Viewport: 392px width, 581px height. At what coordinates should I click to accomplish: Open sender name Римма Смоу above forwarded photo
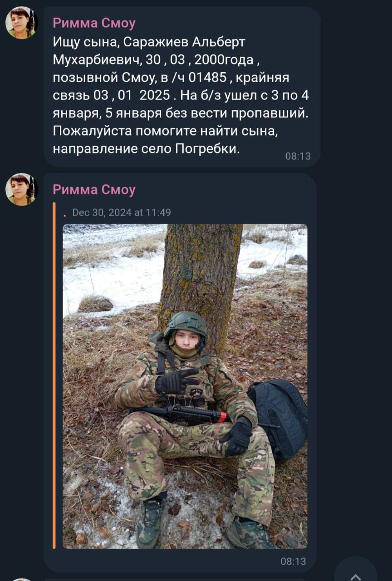click(x=94, y=189)
